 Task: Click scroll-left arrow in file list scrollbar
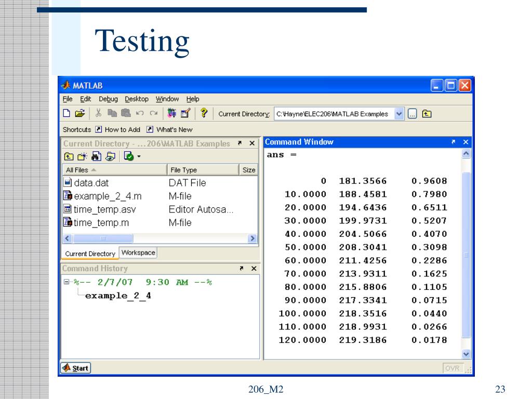pos(67,238)
